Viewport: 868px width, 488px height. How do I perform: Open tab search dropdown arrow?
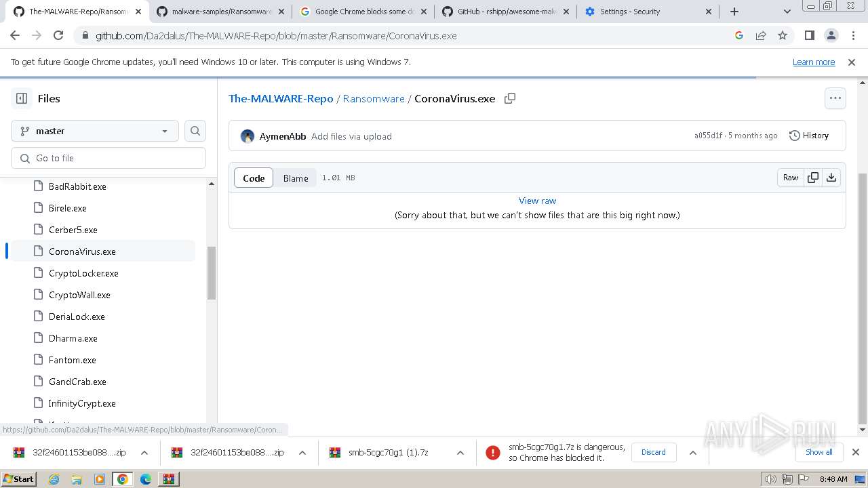click(787, 12)
